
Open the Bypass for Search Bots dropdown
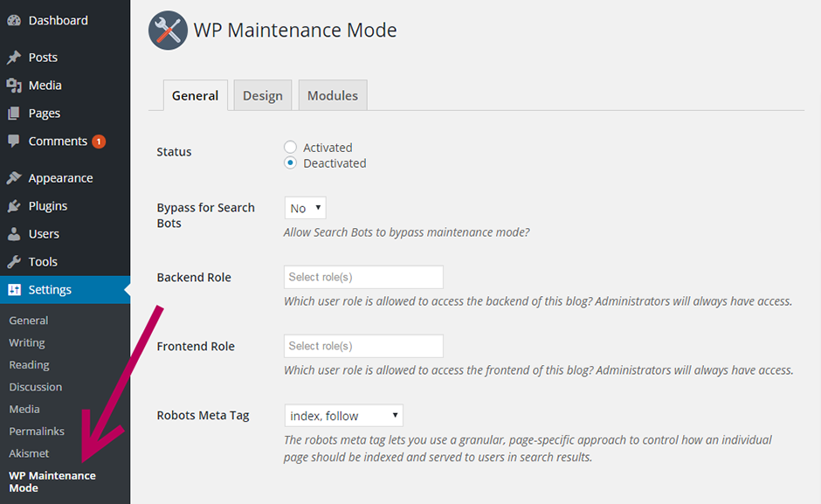click(x=306, y=208)
